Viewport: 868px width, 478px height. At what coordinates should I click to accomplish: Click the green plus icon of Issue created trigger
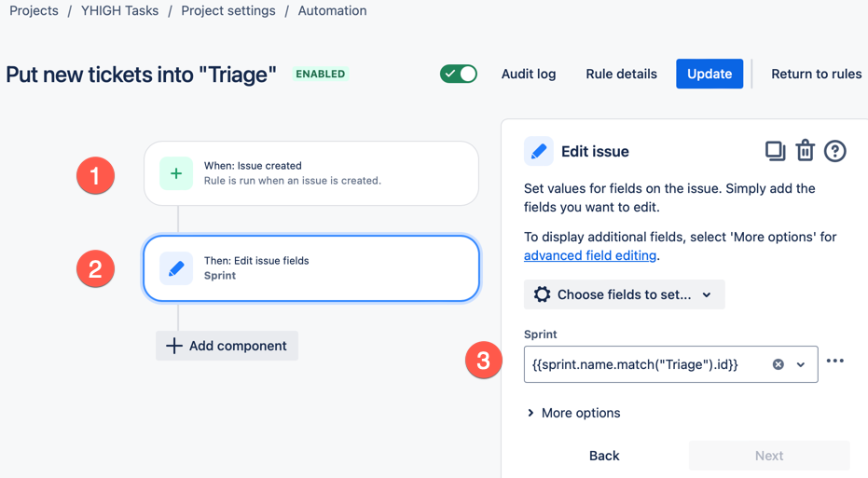(176, 173)
